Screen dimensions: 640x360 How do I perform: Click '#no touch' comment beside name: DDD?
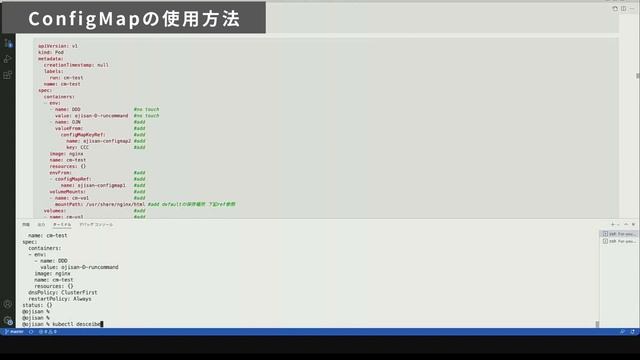click(147, 109)
